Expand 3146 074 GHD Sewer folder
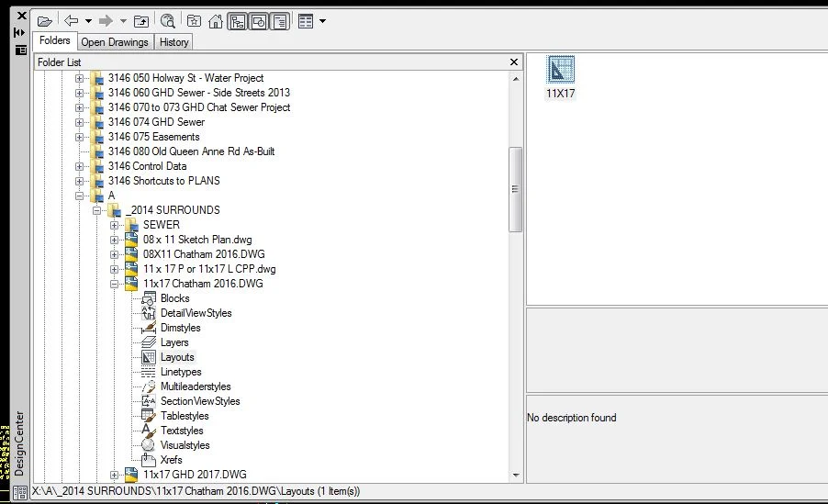The image size is (828, 504). [x=79, y=123]
